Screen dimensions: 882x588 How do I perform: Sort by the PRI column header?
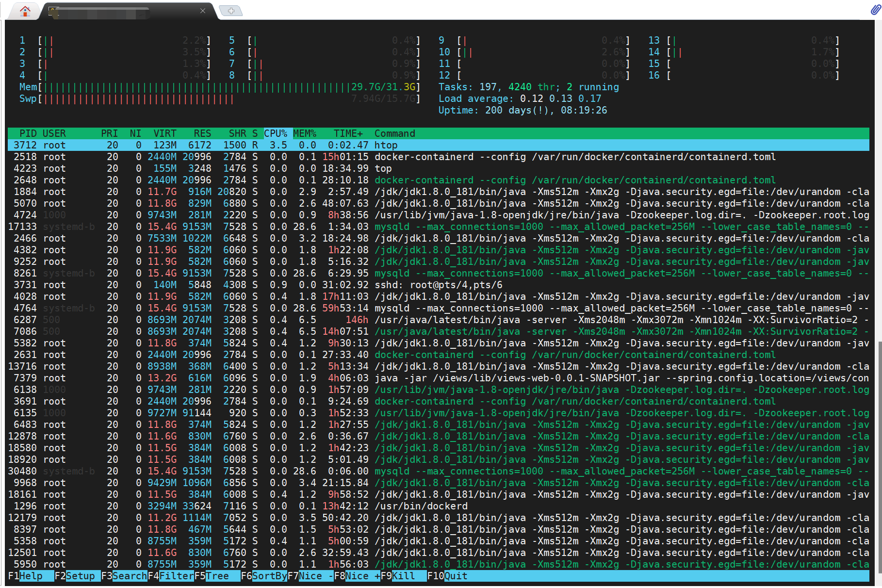(110, 133)
